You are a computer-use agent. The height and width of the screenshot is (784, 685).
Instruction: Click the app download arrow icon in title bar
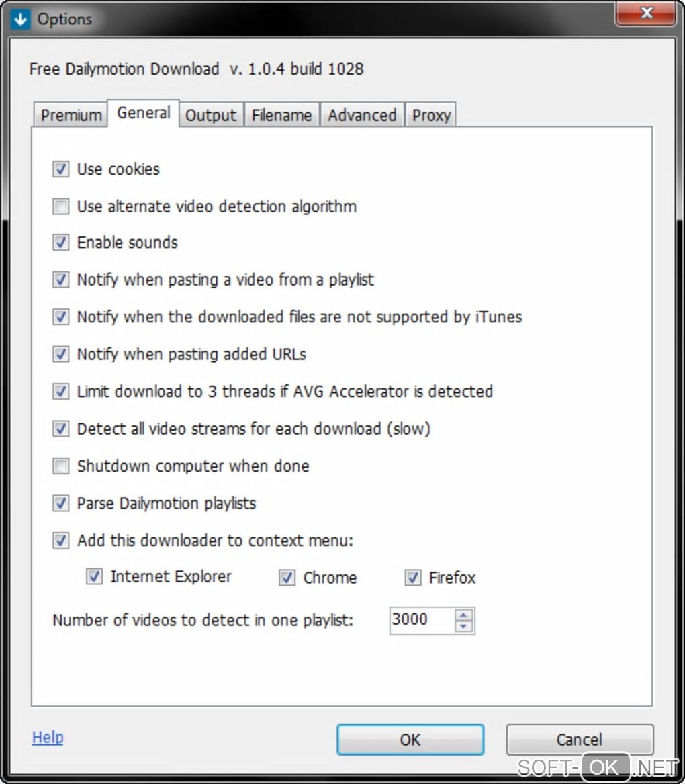(21, 19)
